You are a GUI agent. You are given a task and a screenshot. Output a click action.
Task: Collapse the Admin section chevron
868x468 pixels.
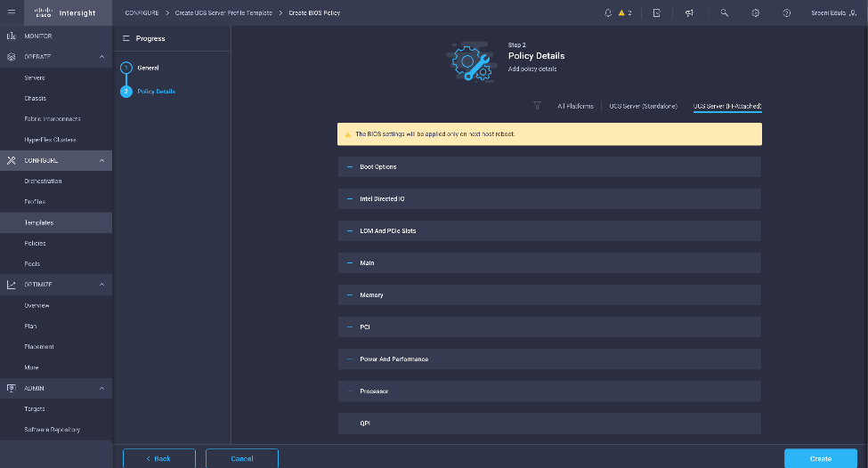(x=101, y=388)
